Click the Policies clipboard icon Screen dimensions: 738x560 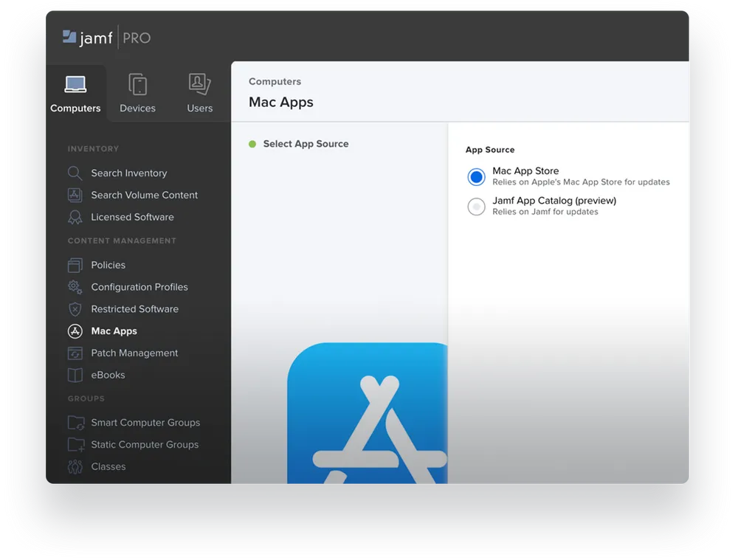[75, 264]
